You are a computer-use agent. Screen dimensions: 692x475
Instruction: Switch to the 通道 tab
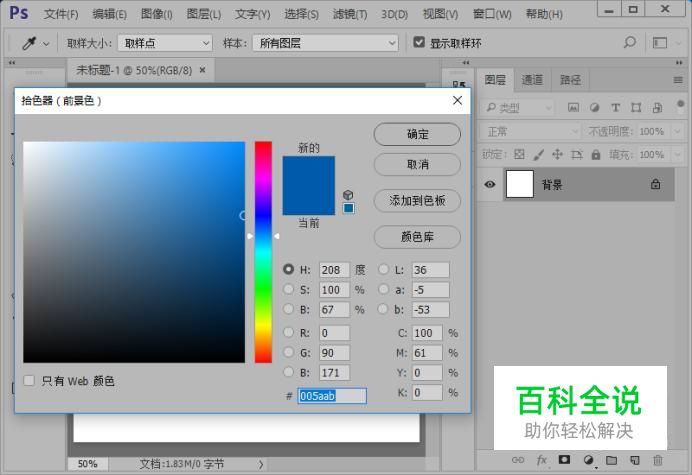(532, 80)
